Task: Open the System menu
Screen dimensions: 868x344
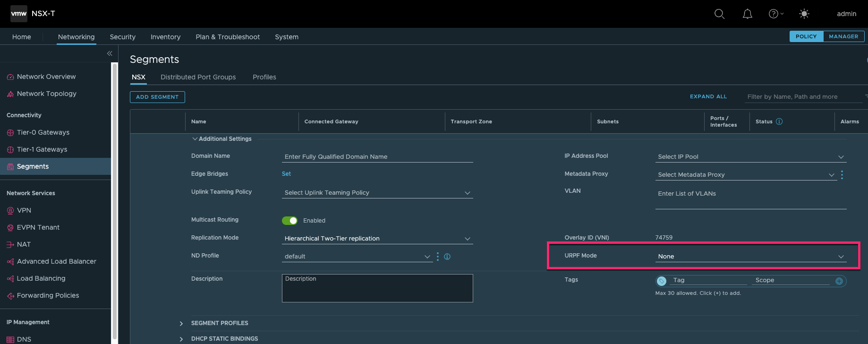Action: 287,37
